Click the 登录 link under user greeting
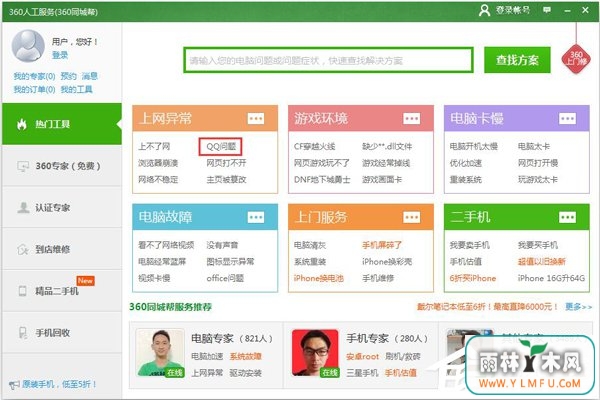This screenshot has height=400, width=600. pos(60,55)
